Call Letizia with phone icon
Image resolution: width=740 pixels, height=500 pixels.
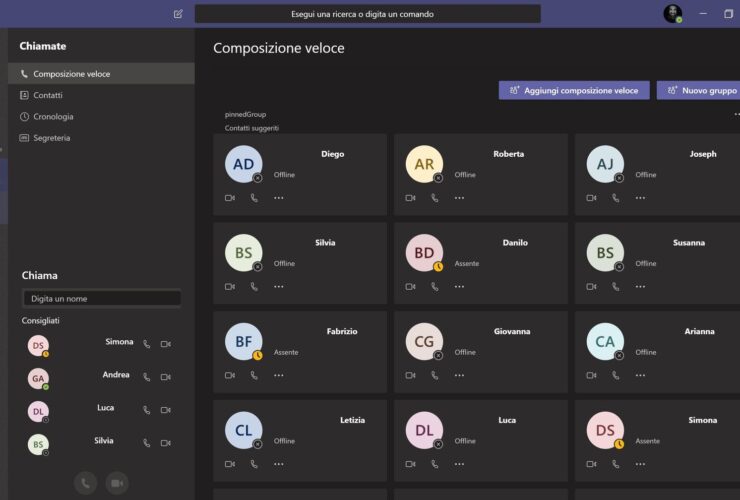254,464
